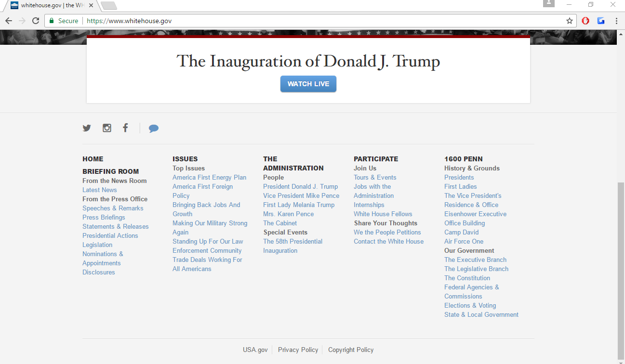Open the Presidents link
The image size is (625, 364).
459,177
